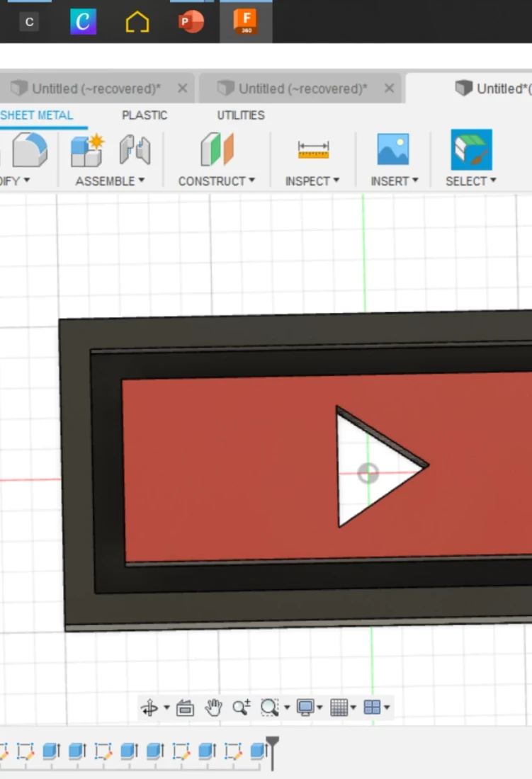Click the Viewports layout icon
Image resolution: width=532 pixels, height=779 pixels.
point(372,707)
